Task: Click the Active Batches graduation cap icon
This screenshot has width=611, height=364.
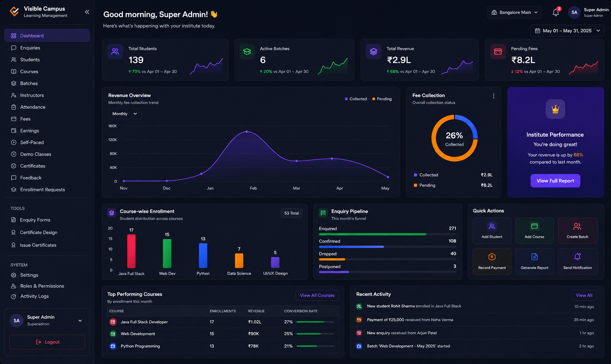Action: tap(247, 52)
